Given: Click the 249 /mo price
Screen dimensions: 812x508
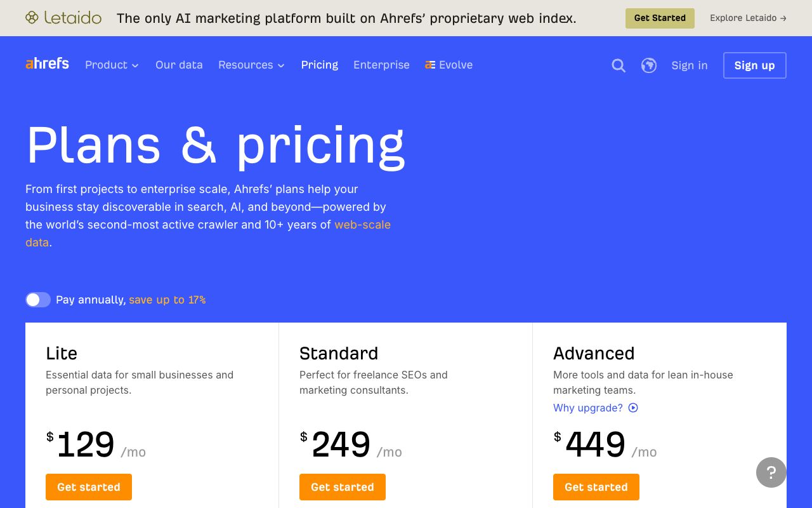Looking at the screenshot, I should (x=351, y=444).
